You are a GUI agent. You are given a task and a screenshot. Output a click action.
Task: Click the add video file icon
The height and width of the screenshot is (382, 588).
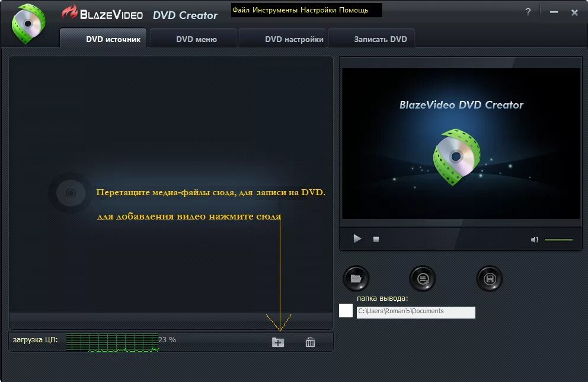pos(278,342)
